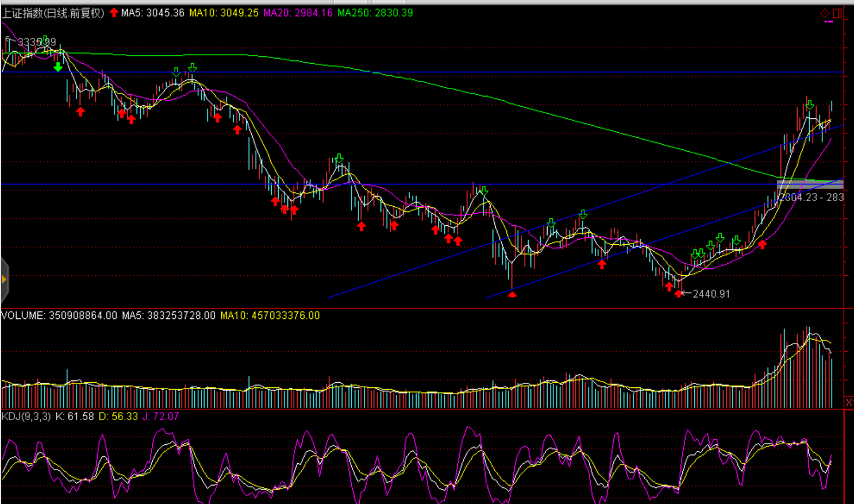Click the 上证指数(日线.前复权) chart title
854x504 pixels.
53,13
